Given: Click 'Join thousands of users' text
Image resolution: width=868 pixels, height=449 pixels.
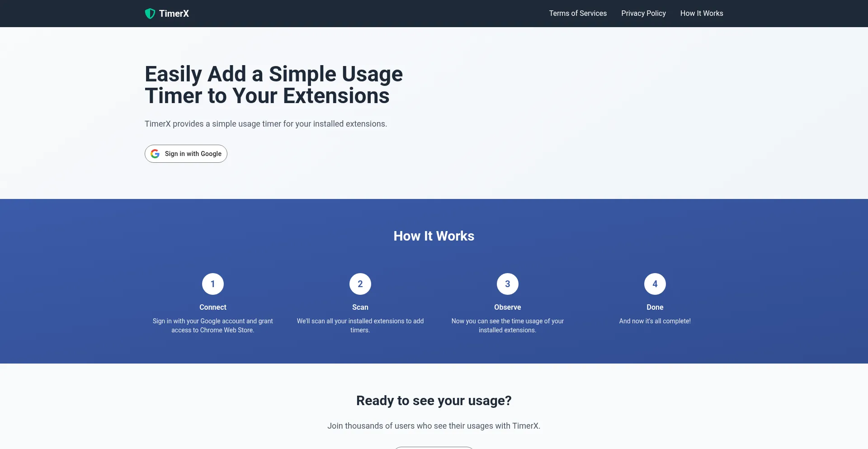Looking at the screenshot, I should tap(434, 426).
